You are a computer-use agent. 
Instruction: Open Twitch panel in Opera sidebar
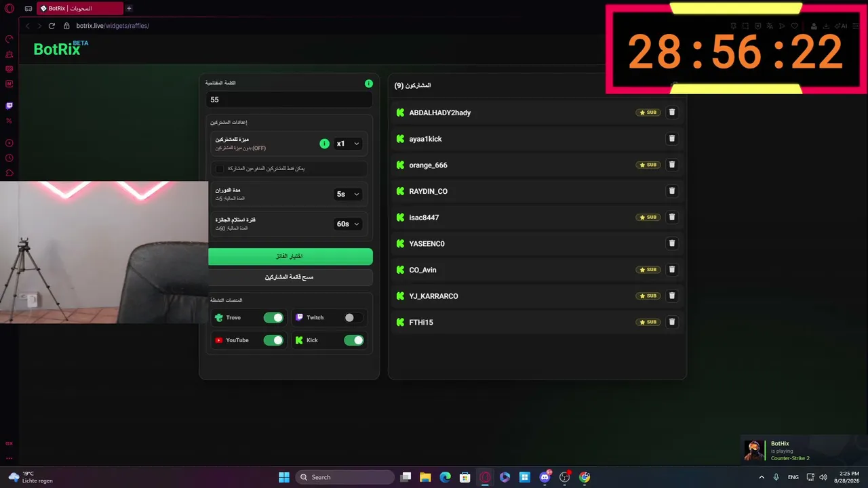(x=9, y=106)
